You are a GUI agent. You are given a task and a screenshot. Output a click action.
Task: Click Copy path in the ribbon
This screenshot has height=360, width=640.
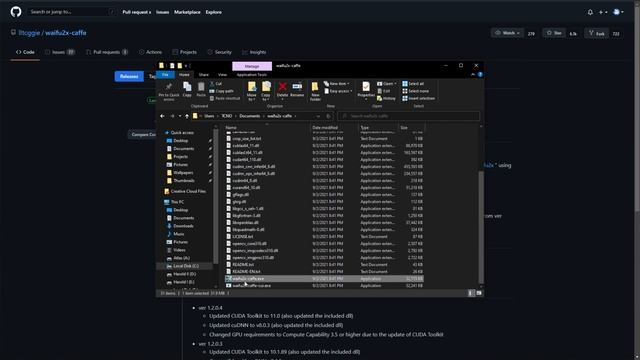pos(222,91)
